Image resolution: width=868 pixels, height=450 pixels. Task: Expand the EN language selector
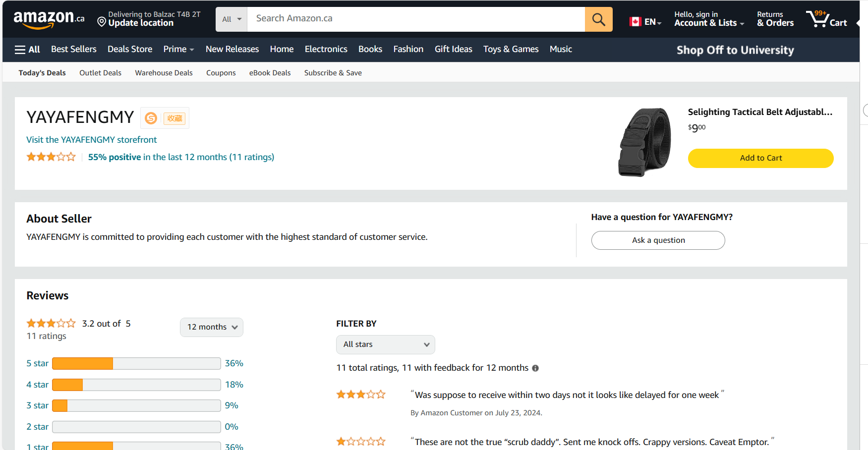tap(653, 22)
